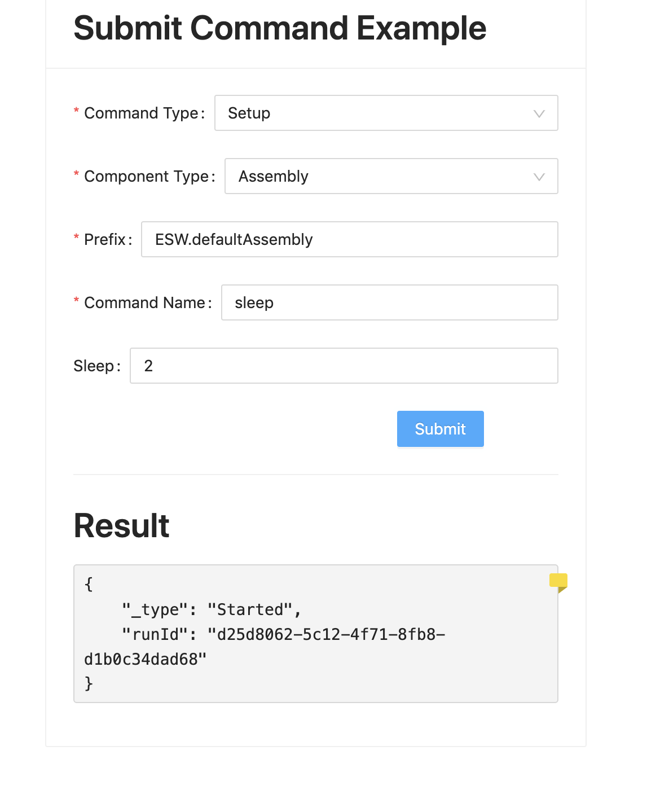Screen dimensions: 669x812
Task: Click the runId value in the result
Action: (x=265, y=647)
